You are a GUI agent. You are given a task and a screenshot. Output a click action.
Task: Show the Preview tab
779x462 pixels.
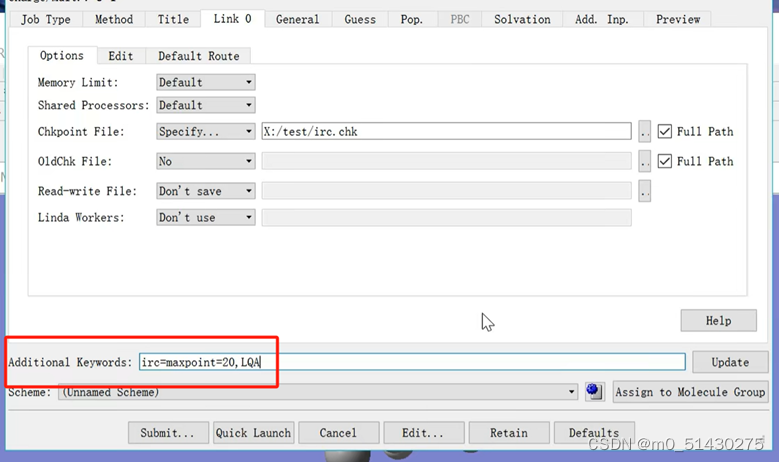678,19
